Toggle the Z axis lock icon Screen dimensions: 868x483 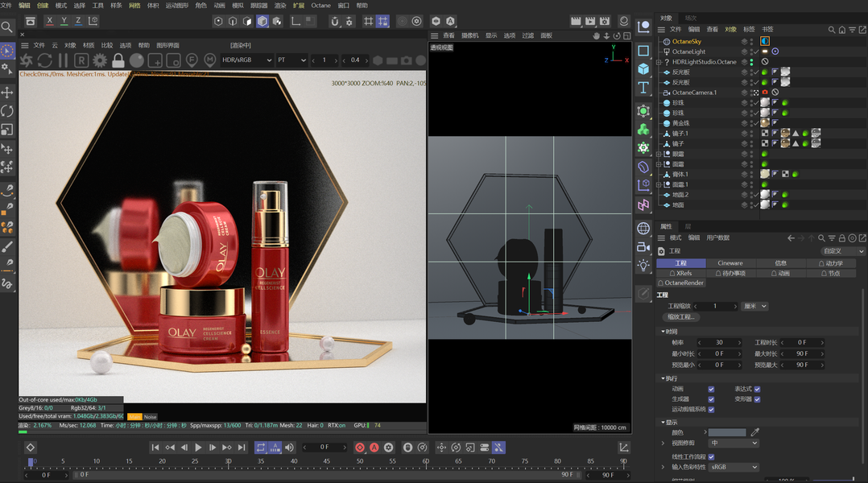click(78, 21)
